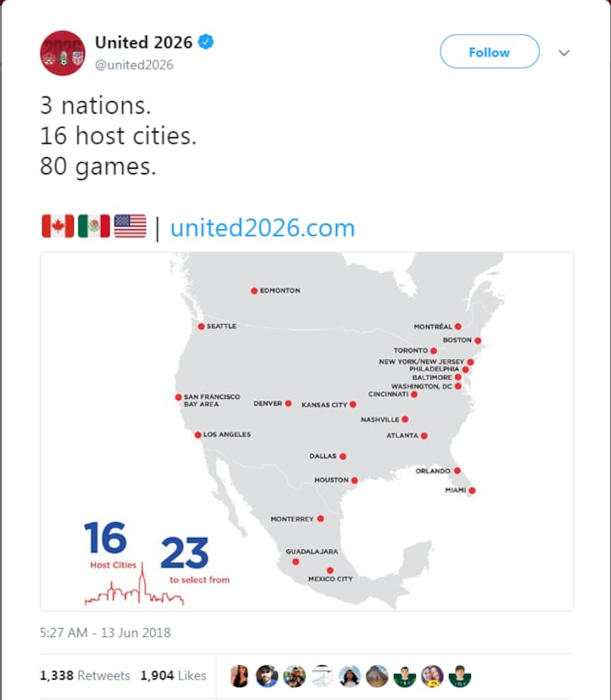Click the blue verified badge

pyautogui.click(x=206, y=42)
